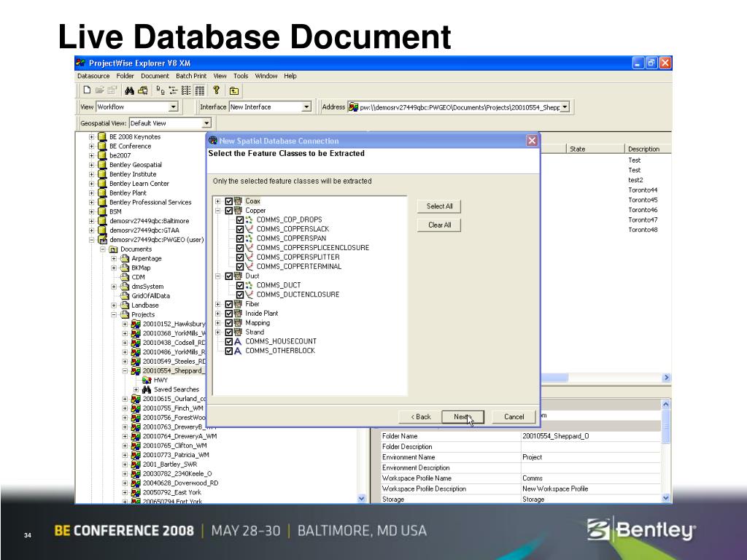Click the Saved Searches binoculars icon

coord(147,389)
